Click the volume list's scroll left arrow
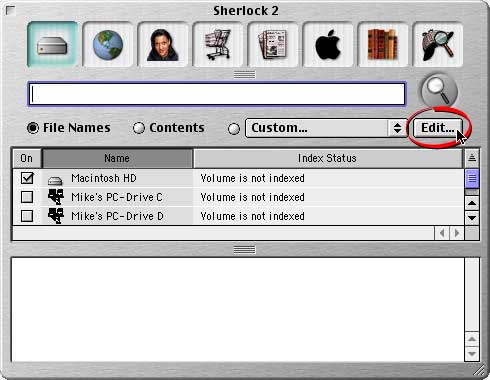The width and height of the screenshot is (490, 380). click(442, 233)
